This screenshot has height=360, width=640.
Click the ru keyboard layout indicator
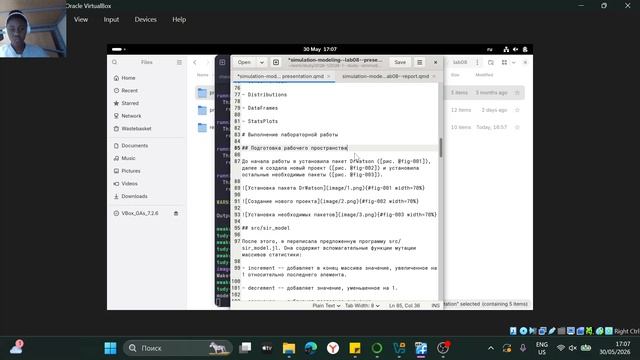(489, 49)
